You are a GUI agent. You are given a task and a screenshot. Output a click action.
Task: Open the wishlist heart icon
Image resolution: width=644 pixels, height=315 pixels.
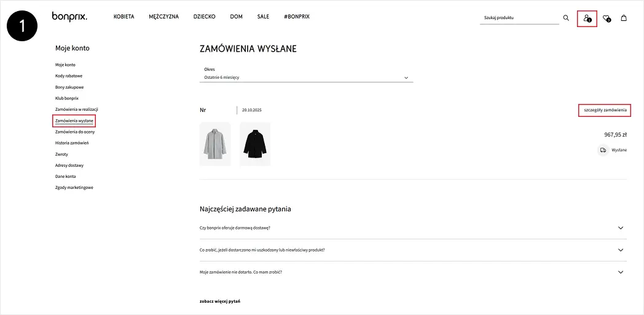[607, 18]
